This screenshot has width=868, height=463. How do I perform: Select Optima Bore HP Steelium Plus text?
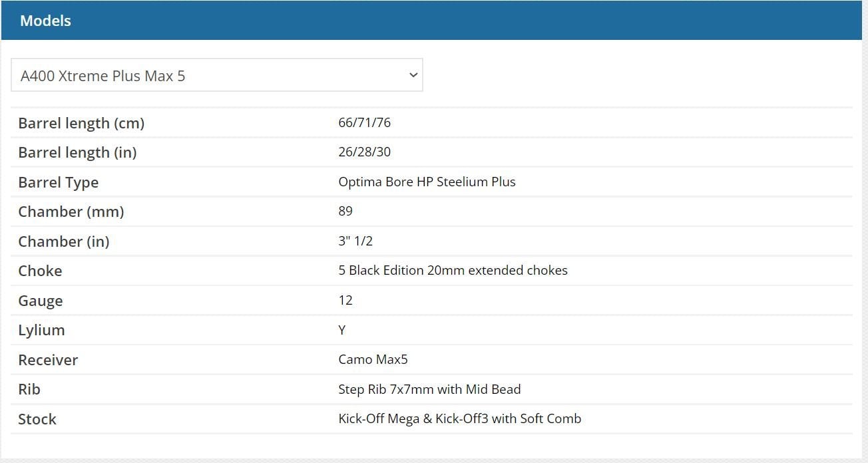click(x=427, y=182)
